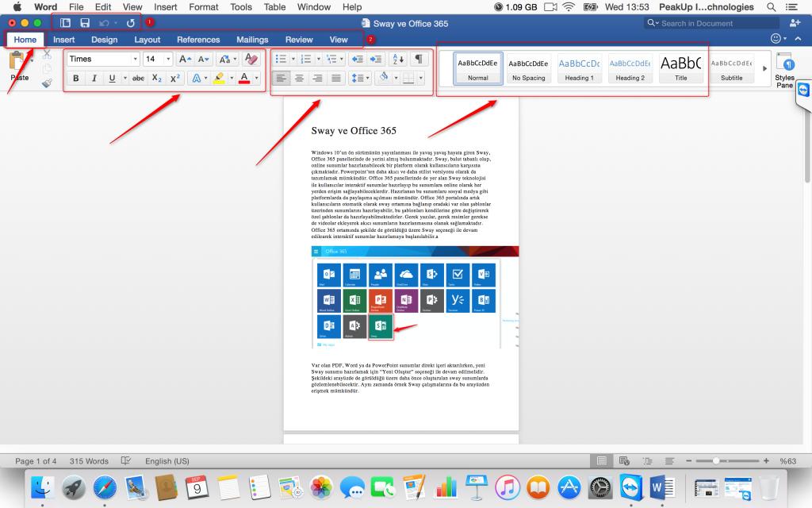
Task: Apply the No Spacing style
Action: [528, 68]
